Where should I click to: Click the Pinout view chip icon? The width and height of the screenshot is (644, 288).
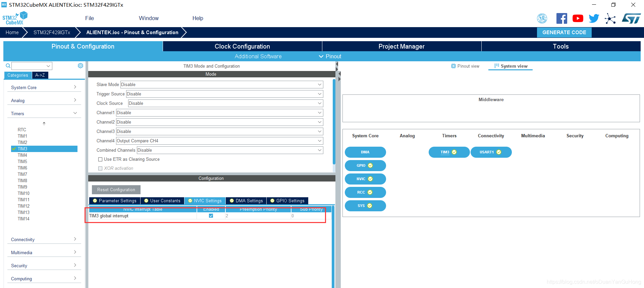click(x=453, y=66)
